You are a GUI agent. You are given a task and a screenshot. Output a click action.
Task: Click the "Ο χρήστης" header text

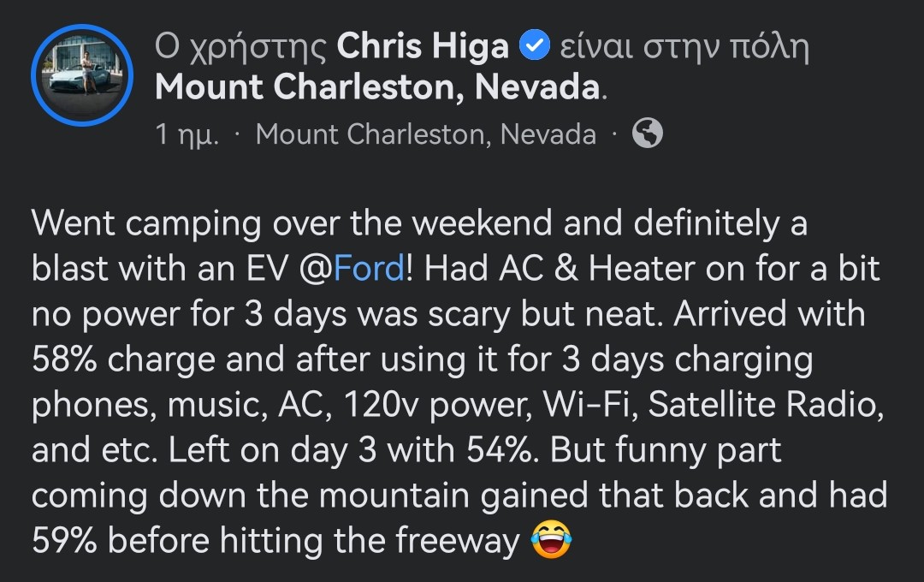click(x=240, y=48)
